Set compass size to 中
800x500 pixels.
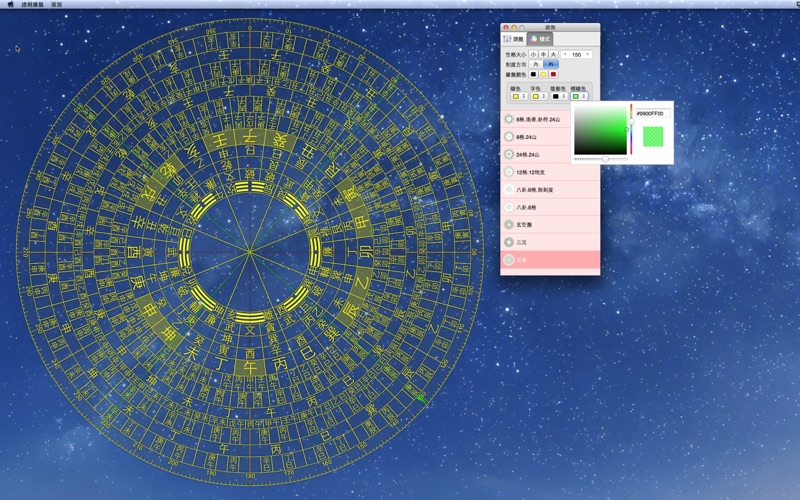click(543, 54)
